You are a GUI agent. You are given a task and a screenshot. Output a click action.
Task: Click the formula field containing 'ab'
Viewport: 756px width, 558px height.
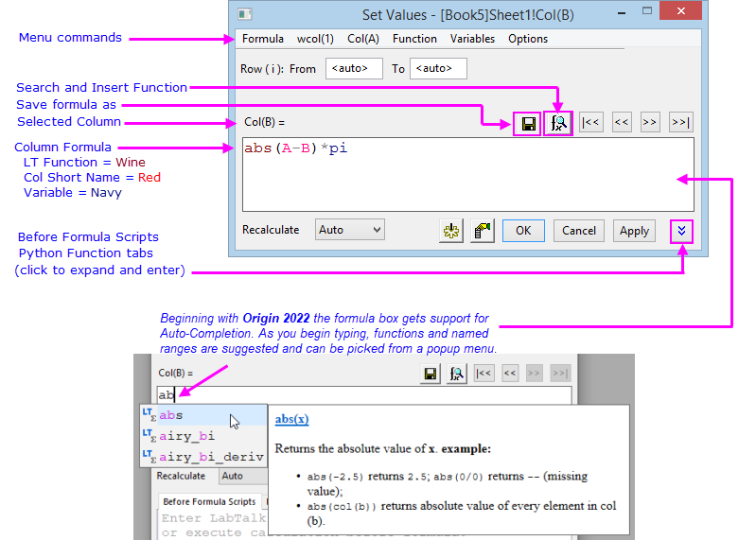pyautogui.click(x=364, y=395)
